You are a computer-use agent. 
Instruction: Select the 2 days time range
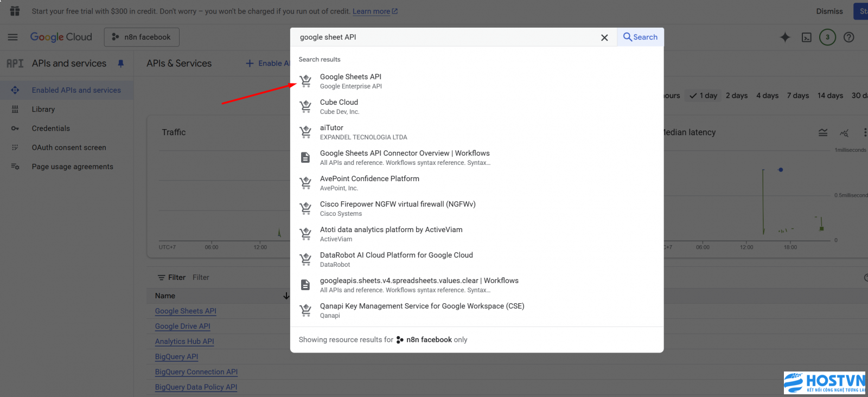(x=737, y=95)
